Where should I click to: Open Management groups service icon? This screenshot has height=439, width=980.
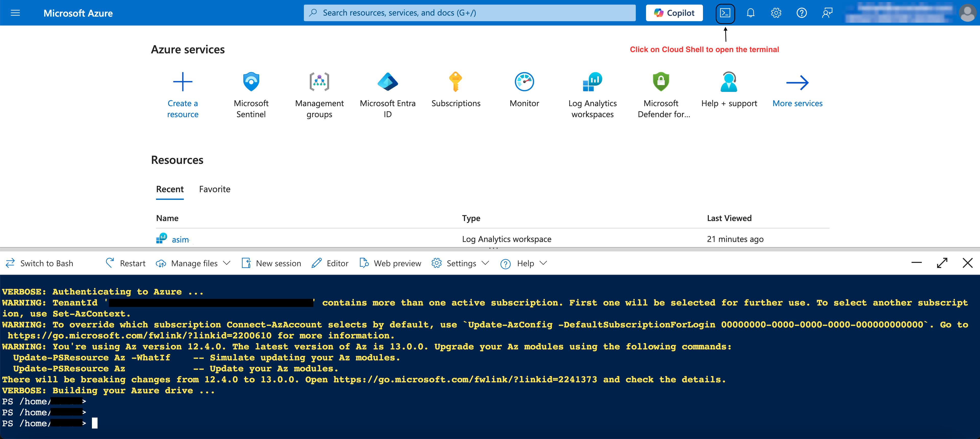coord(319,81)
